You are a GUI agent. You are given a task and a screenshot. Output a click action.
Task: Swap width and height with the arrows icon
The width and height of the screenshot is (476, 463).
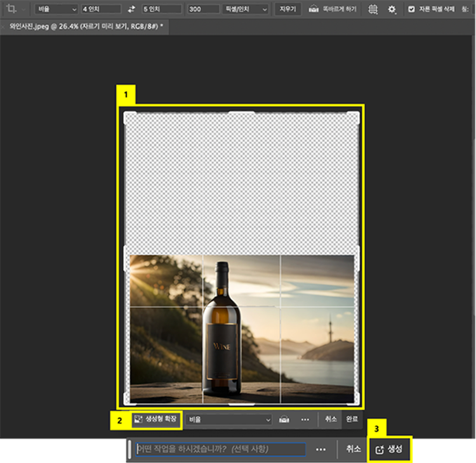pos(131,10)
